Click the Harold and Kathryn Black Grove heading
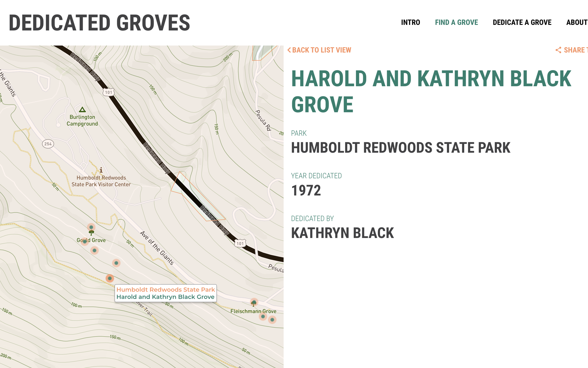 tap(431, 91)
